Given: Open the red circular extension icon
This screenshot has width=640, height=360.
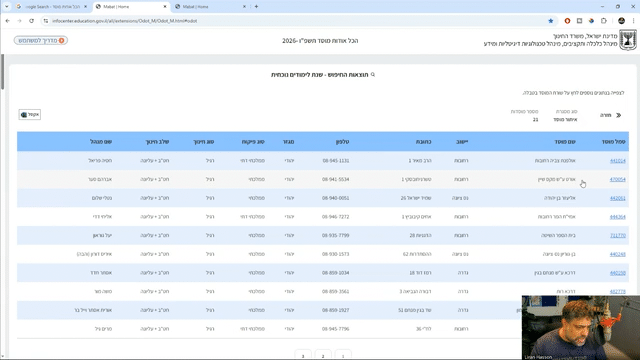Looking at the screenshot, I should pos(567,21).
